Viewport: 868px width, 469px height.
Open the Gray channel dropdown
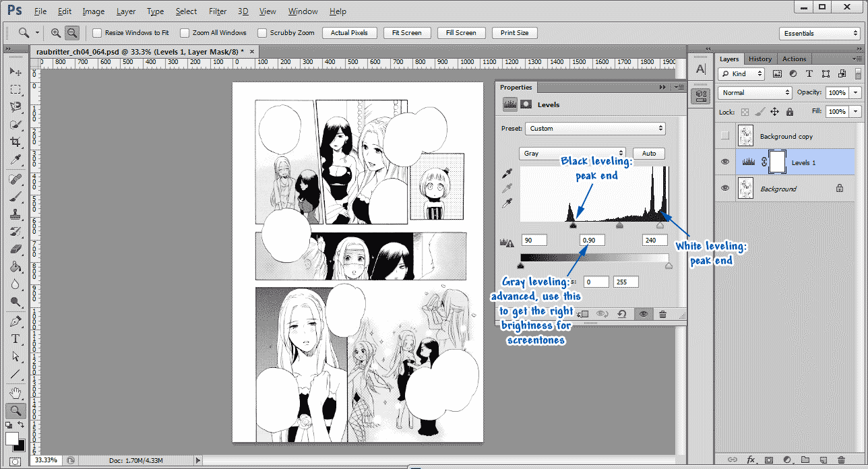point(573,154)
